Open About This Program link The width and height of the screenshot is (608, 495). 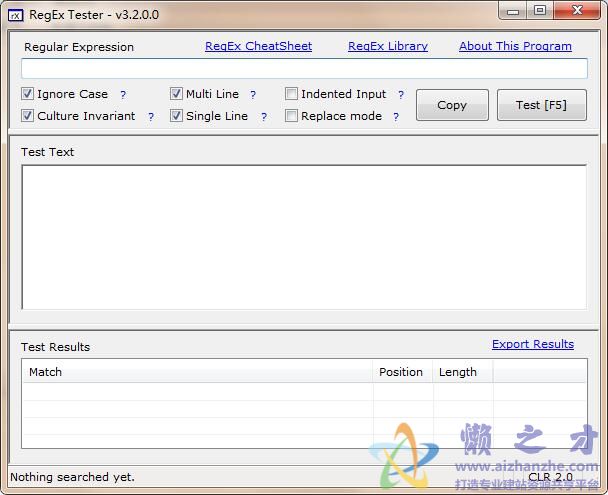coord(515,46)
